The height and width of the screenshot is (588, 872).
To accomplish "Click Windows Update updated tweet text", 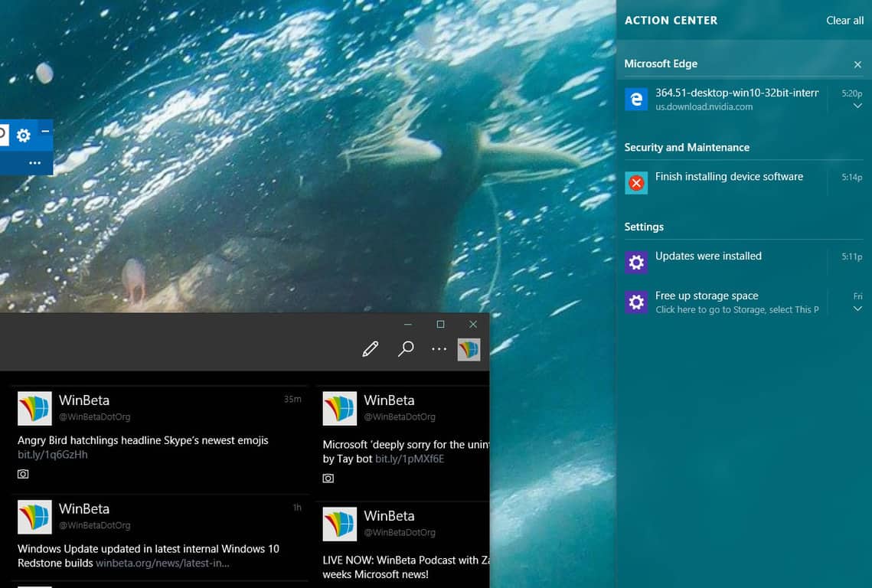I will [x=149, y=556].
